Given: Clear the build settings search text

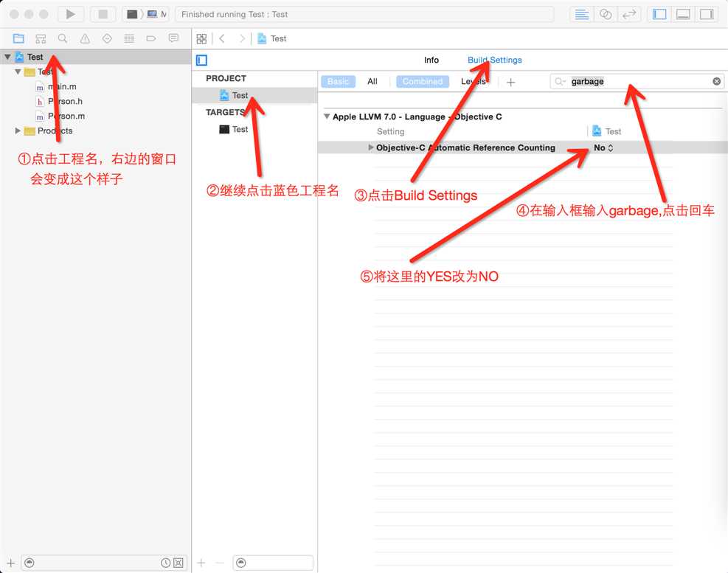Looking at the screenshot, I should tap(717, 81).
